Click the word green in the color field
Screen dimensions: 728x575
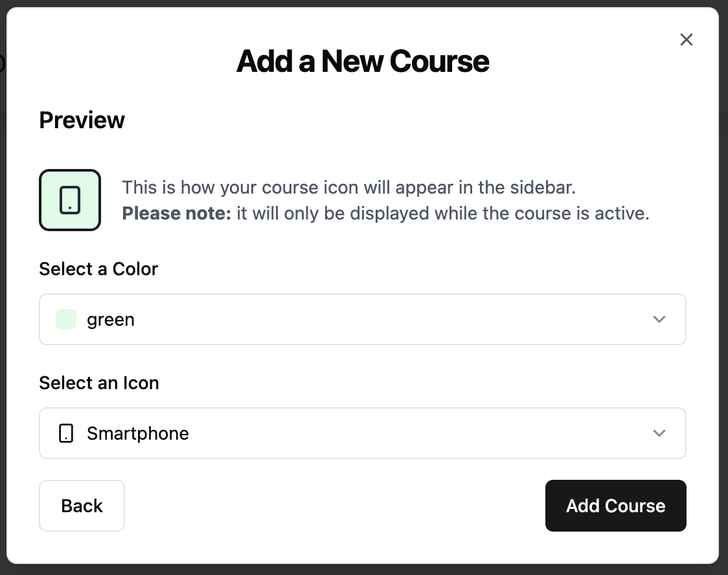coord(110,319)
